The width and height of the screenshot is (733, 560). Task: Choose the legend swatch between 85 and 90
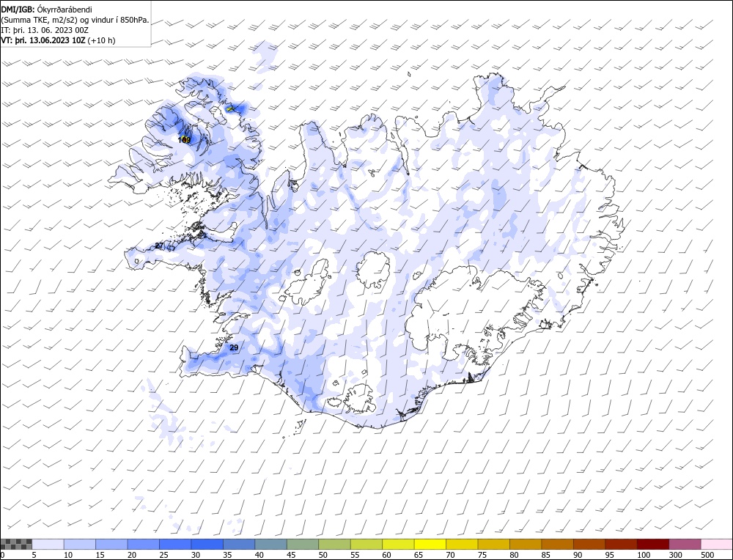click(x=557, y=544)
